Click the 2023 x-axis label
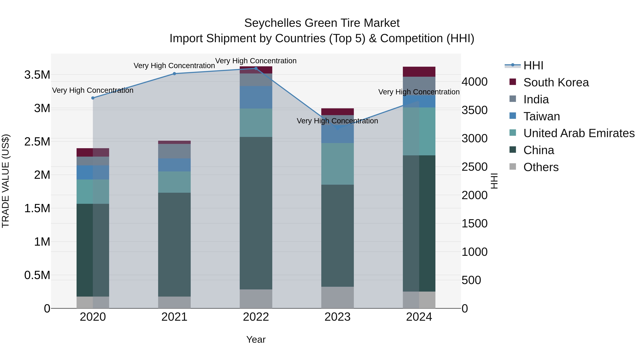The image size is (644, 362). pyautogui.click(x=338, y=317)
